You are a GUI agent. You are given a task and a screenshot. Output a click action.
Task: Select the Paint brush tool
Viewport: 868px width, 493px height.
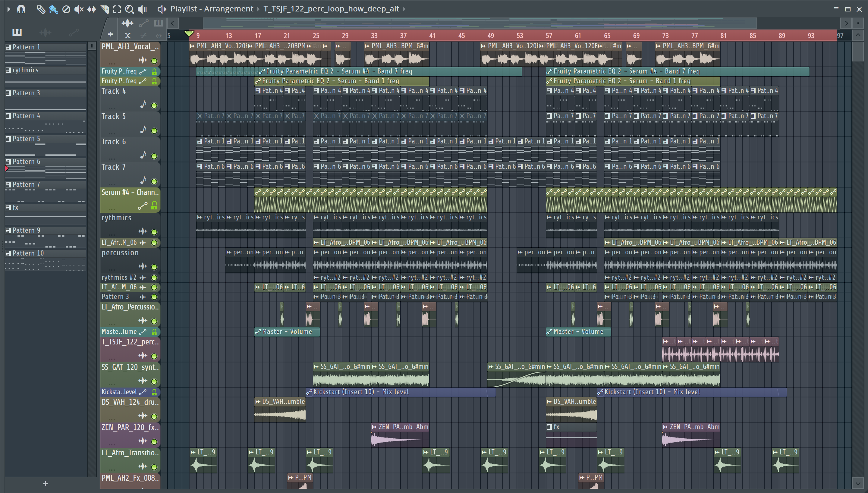(x=53, y=9)
